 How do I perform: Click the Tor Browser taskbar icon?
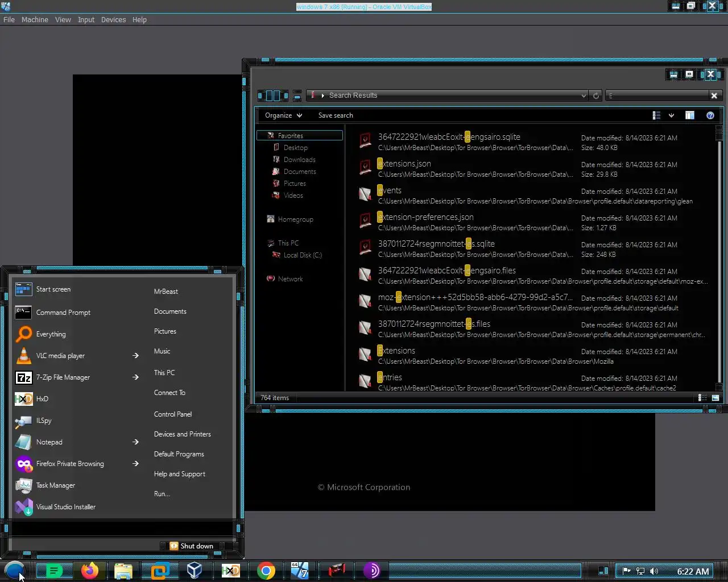pyautogui.click(x=372, y=571)
